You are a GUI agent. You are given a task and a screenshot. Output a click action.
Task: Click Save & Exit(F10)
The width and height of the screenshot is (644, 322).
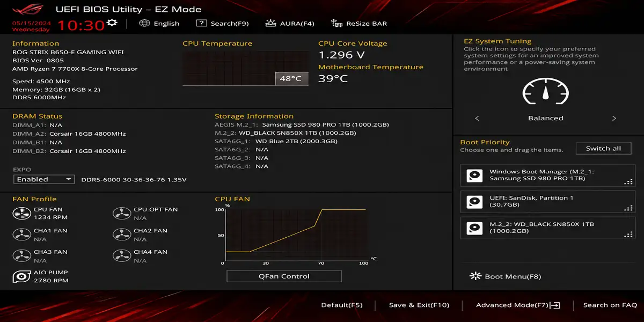click(419, 305)
